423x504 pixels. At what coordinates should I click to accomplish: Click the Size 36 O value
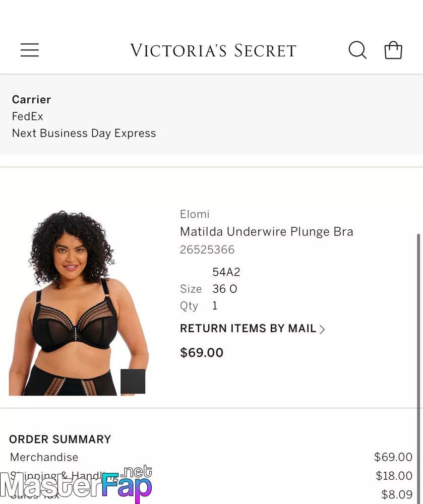(225, 289)
